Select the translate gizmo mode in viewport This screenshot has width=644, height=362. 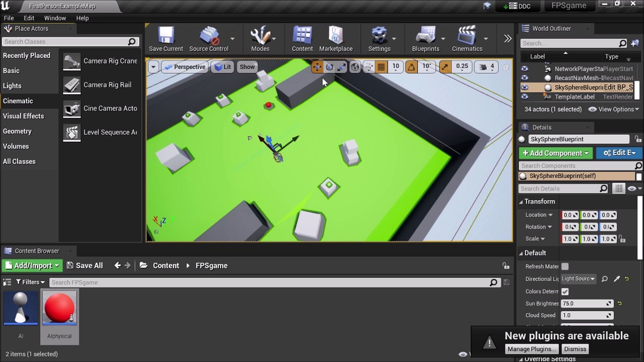click(x=317, y=67)
